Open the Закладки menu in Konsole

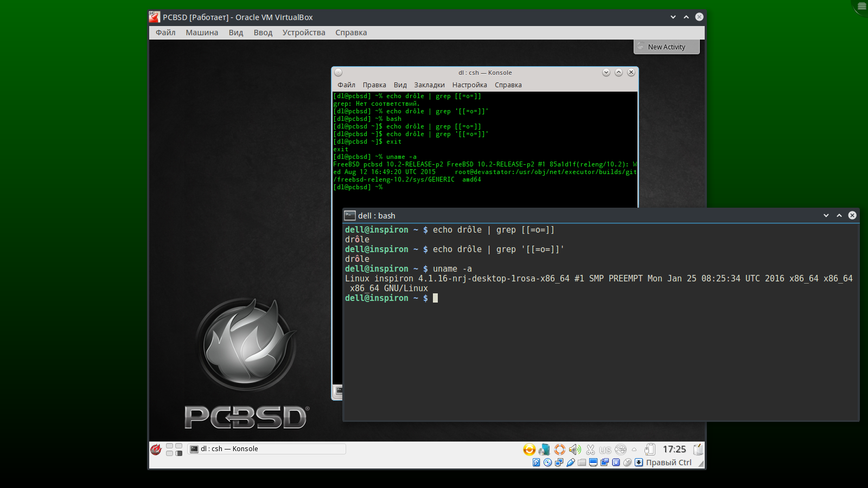tap(429, 85)
